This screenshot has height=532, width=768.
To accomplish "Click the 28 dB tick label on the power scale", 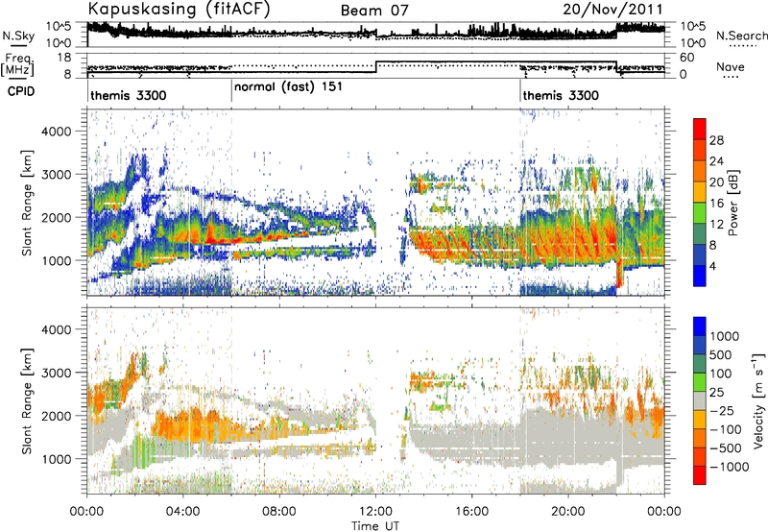I will tap(716, 140).
